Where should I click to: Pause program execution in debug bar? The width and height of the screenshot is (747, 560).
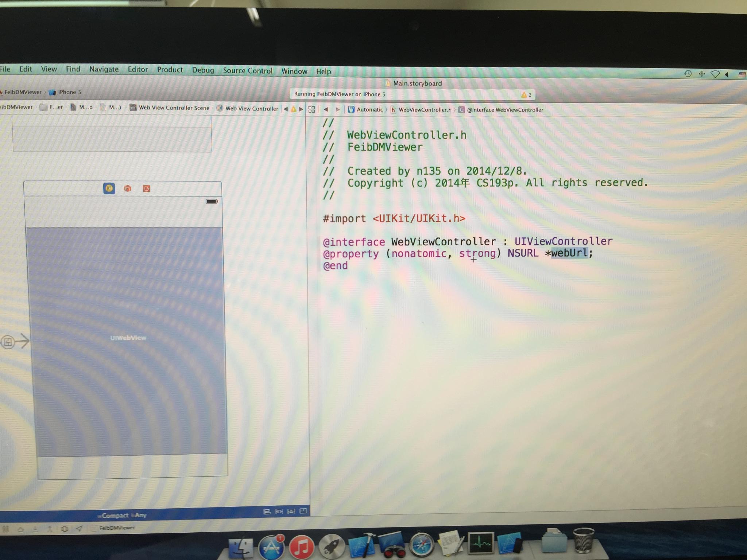5,529
